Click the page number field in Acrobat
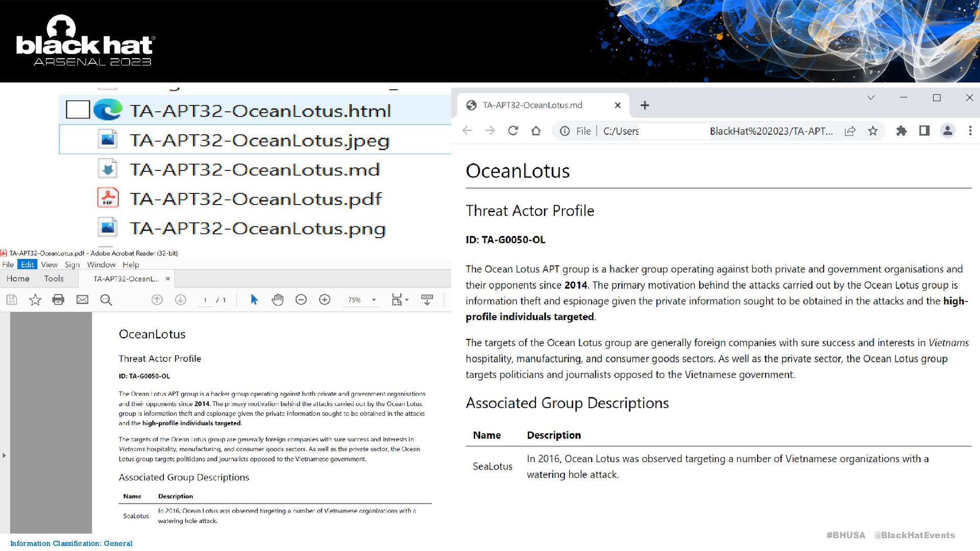 (205, 300)
